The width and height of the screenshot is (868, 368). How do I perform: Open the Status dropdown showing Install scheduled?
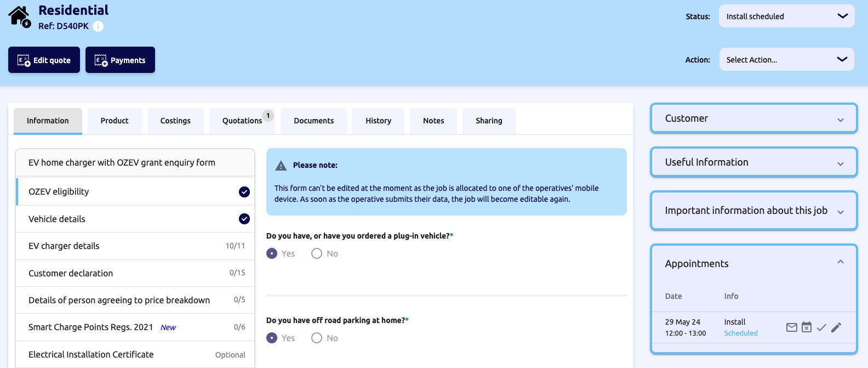click(x=786, y=16)
